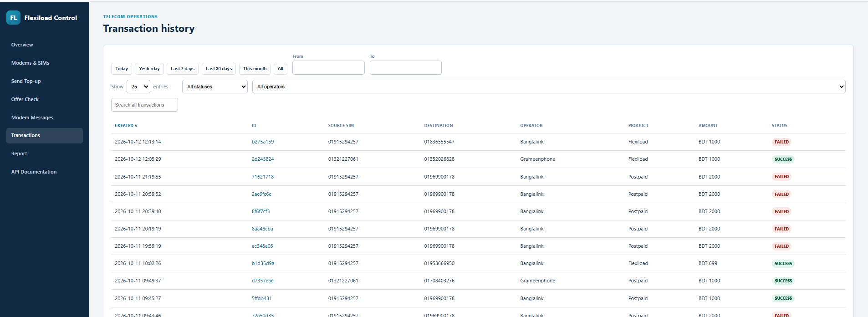Open transaction ID 2d245824

[263, 159]
